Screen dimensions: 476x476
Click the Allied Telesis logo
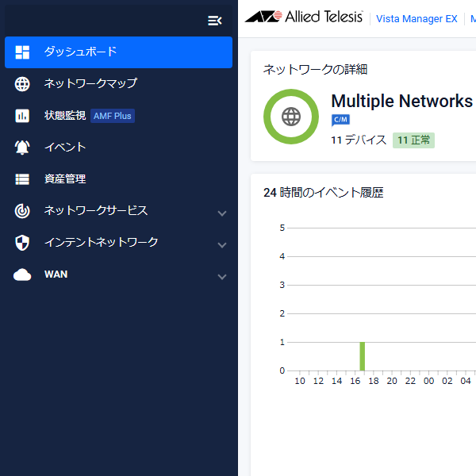pyautogui.click(x=304, y=17)
